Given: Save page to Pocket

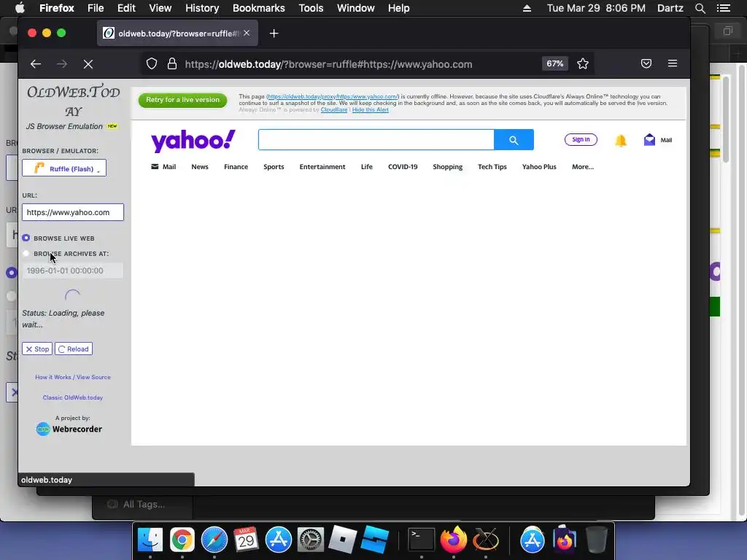Looking at the screenshot, I should click(646, 63).
